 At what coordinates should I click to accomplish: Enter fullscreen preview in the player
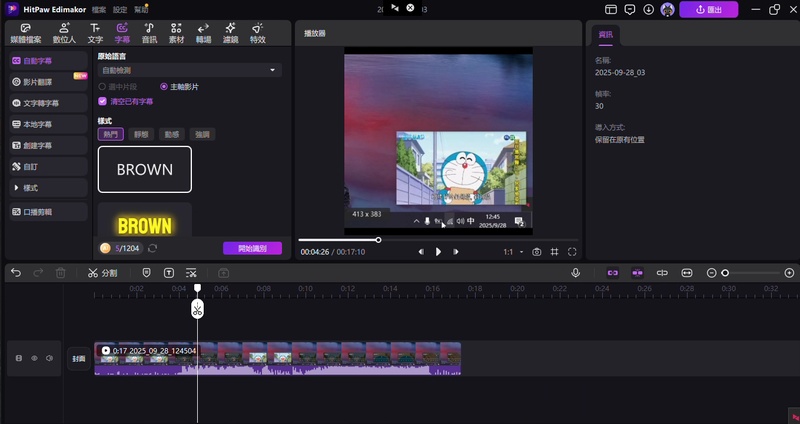573,252
